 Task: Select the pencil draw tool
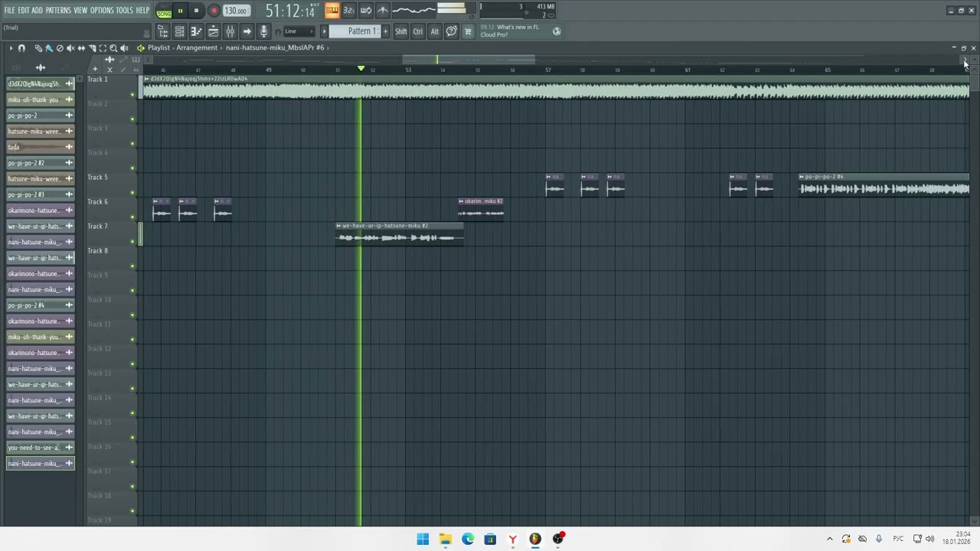coord(38,48)
